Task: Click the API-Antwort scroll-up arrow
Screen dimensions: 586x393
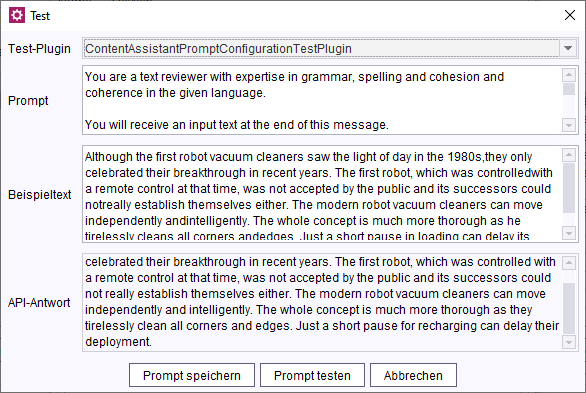Action: (569, 263)
